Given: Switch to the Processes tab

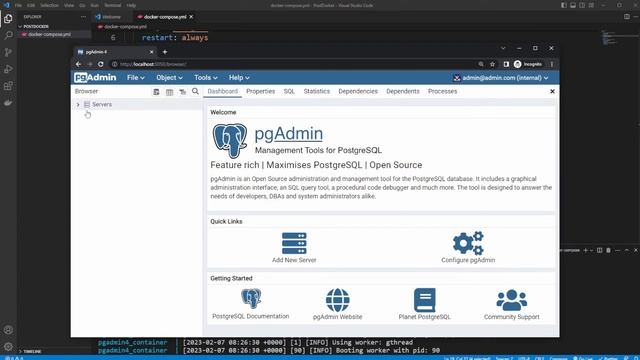Looking at the screenshot, I should [x=442, y=91].
